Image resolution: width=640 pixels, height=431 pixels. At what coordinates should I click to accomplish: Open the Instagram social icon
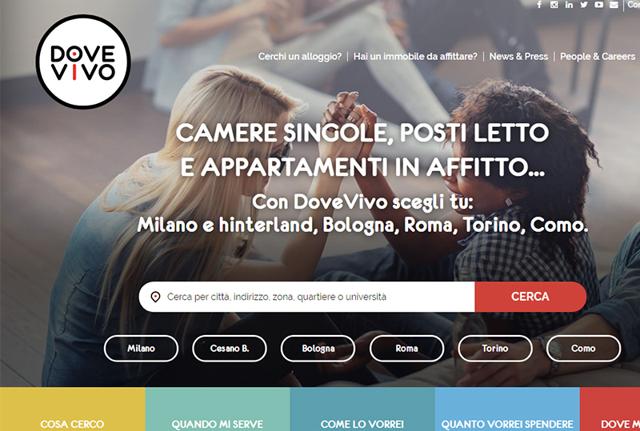(x=554, y=4)
